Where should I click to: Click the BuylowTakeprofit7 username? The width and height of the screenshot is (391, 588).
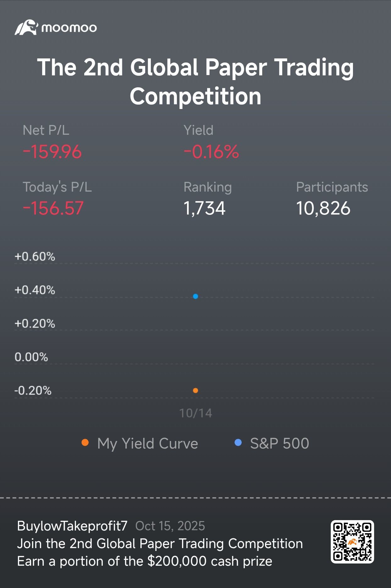(x=72, y=526)
